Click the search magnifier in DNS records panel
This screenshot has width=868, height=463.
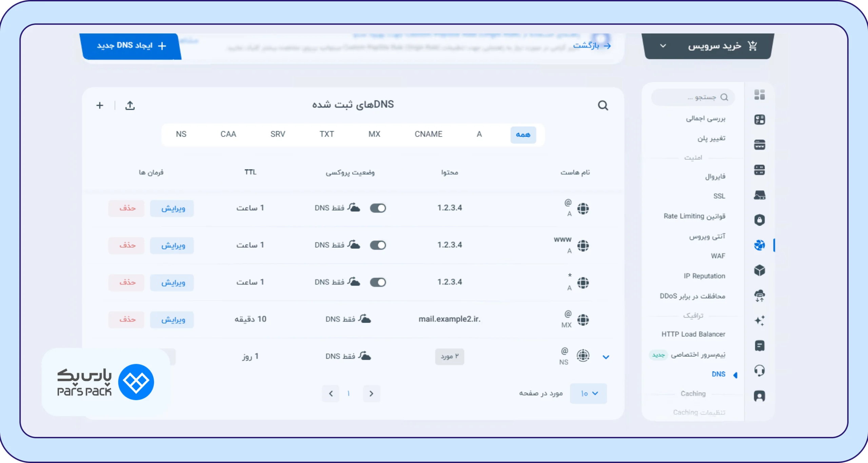coord(603,105)
